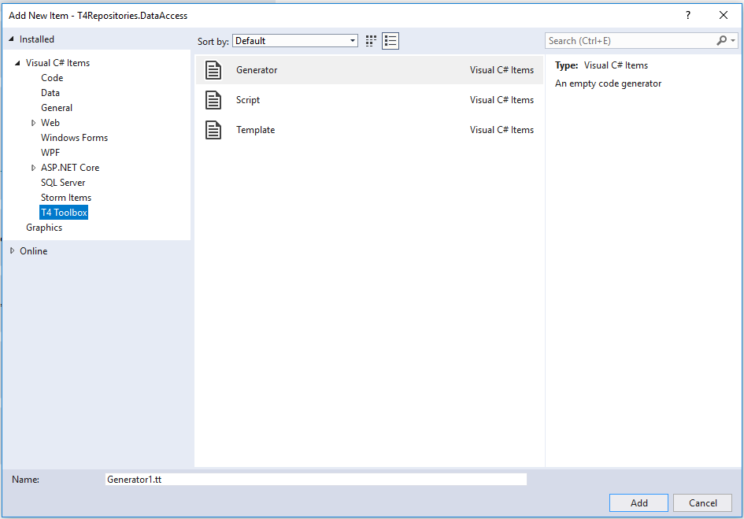Select the Data category
This screenshot has width=744, height=519.
pyautogui.click(x=50, y=93)
